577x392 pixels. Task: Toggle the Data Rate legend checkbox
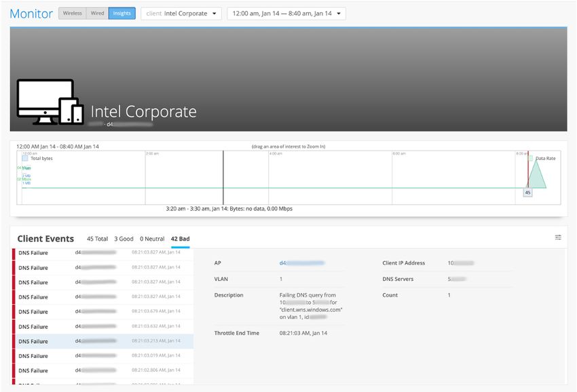(531, 158)
